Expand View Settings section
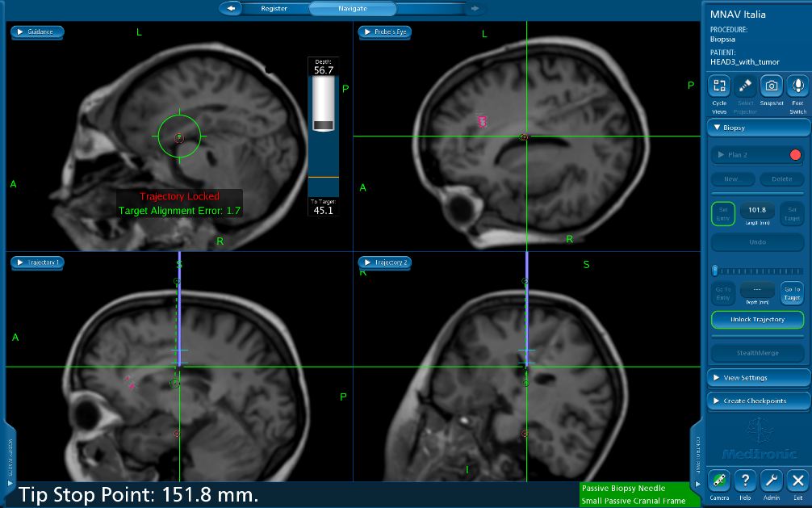 [x=758, y=378]
